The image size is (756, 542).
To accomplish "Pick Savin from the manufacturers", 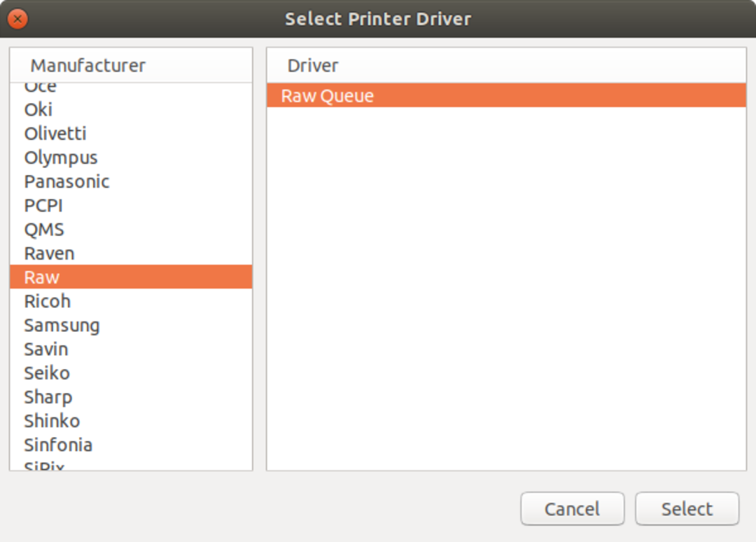I will click(46, 349).
